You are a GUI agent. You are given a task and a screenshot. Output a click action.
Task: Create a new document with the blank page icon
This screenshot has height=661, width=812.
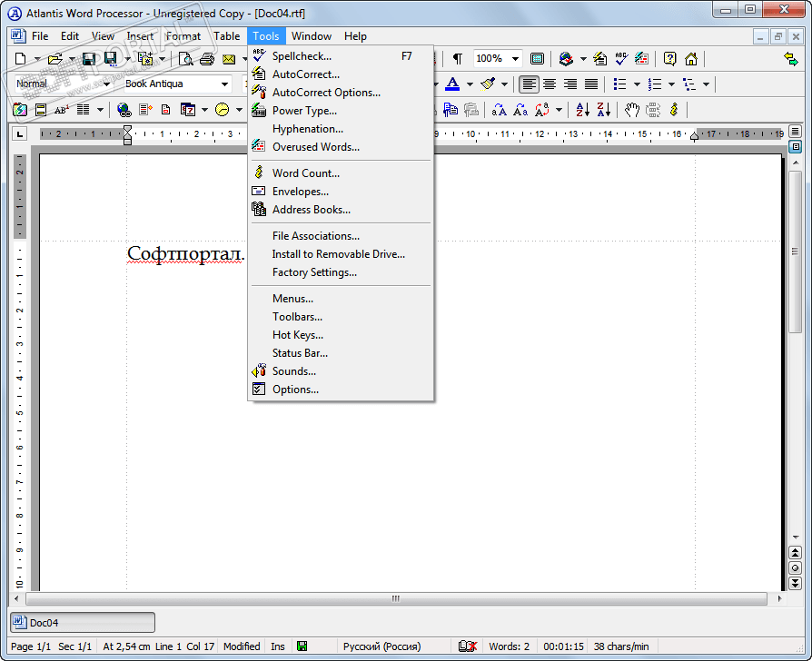point(20,59)
